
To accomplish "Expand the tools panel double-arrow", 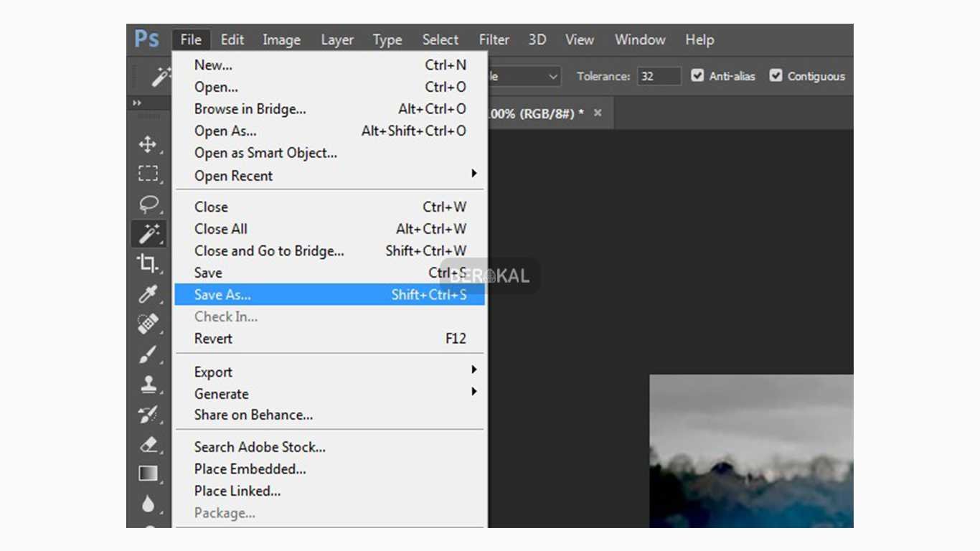I will tap(137, 103).
